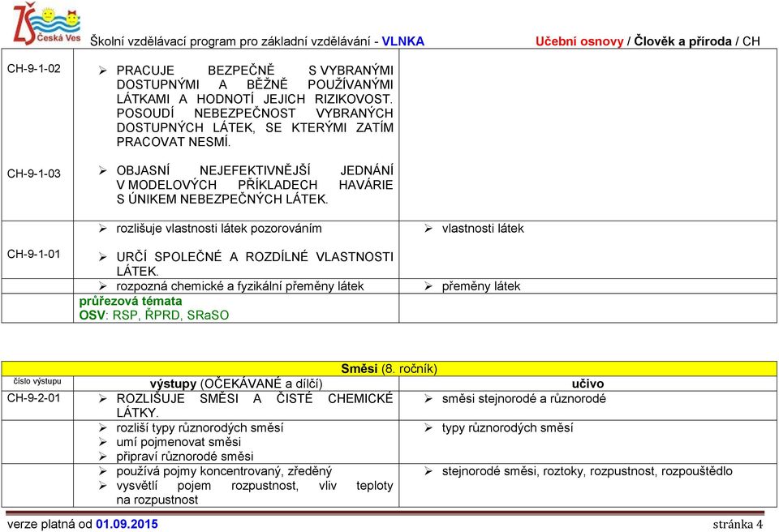Click 'vysvětlí pojem rozpustnost, vliv teploty'

255,485
